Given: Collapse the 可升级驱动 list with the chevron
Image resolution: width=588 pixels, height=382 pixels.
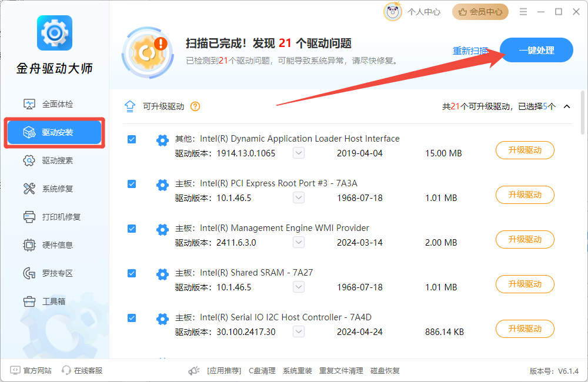Looking at the screenshot, I should tap(567, 106).
